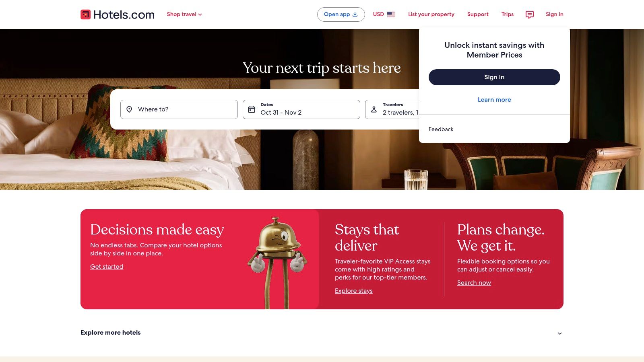Viewport: 644px width, 362px height.
Task: Open the Support menu item
Action: 478,14
